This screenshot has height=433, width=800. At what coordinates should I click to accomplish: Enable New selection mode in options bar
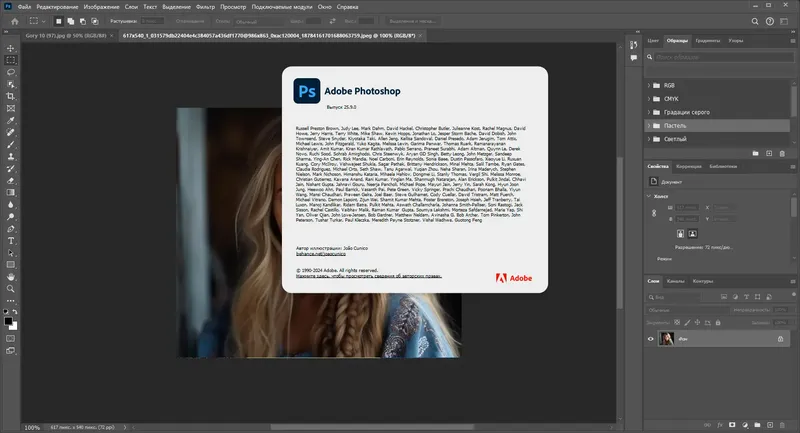point(59,21)
